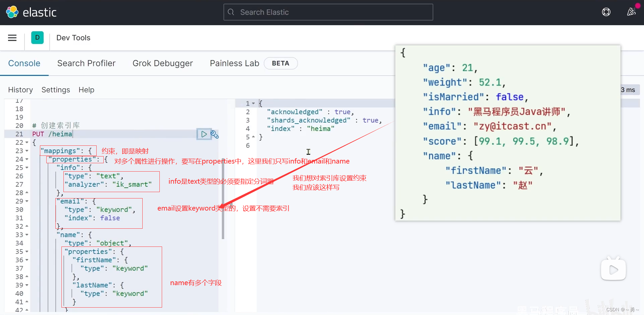Open the hamburger navigation menu

point(12,38)
